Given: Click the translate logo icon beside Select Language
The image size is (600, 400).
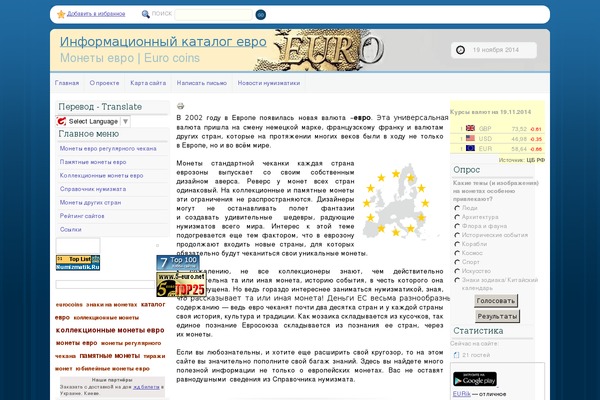Looking at the screenshot, I should coord(62,121).
